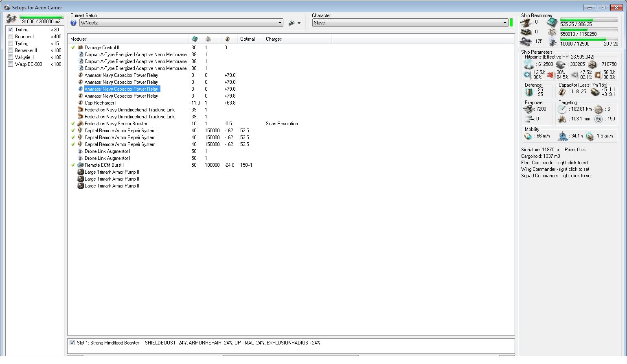Screen dimensions: 627x364
Task: Click Wing Commander - right click to set
Action: 555,169
